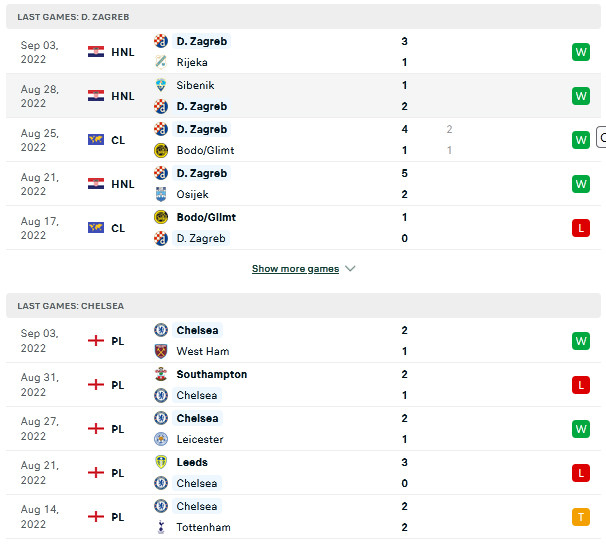Click Champions League icon for Aug 17 match
The width and height of the screenshot is (606, 551).
pyautogui.click(x=96, y=228)
